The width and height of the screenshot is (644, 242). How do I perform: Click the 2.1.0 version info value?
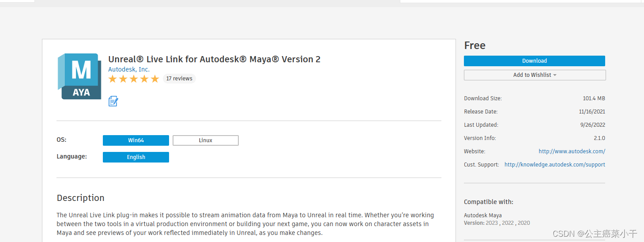click(599, 138)
